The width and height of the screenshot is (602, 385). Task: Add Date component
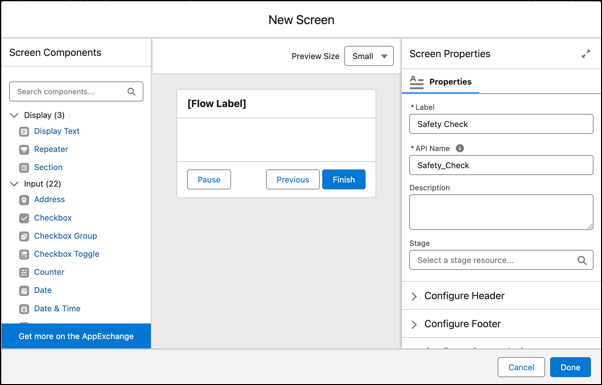pyautogui.click(x=43, y=290)
